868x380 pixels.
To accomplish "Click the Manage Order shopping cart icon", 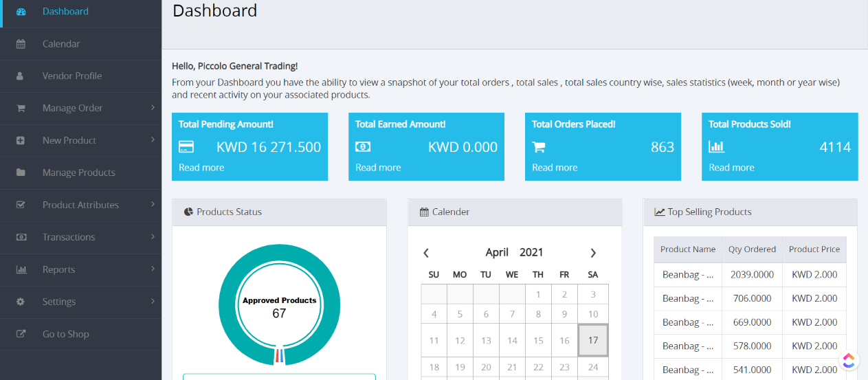I will (x=21, y=108).
